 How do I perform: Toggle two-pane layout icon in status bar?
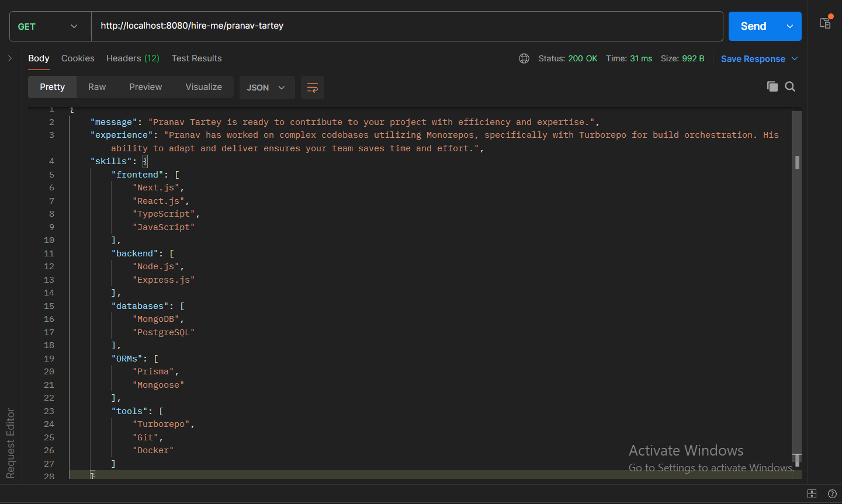(812, 494)
